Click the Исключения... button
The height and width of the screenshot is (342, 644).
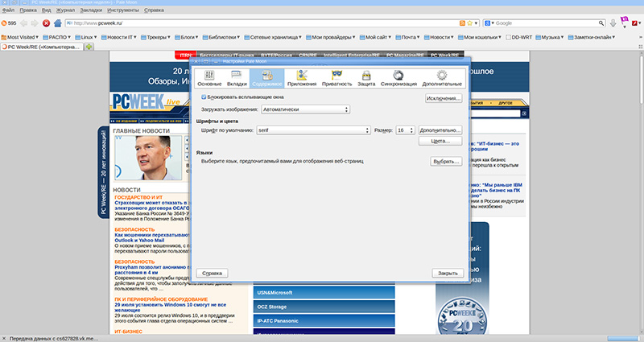(x=444, y=98)
